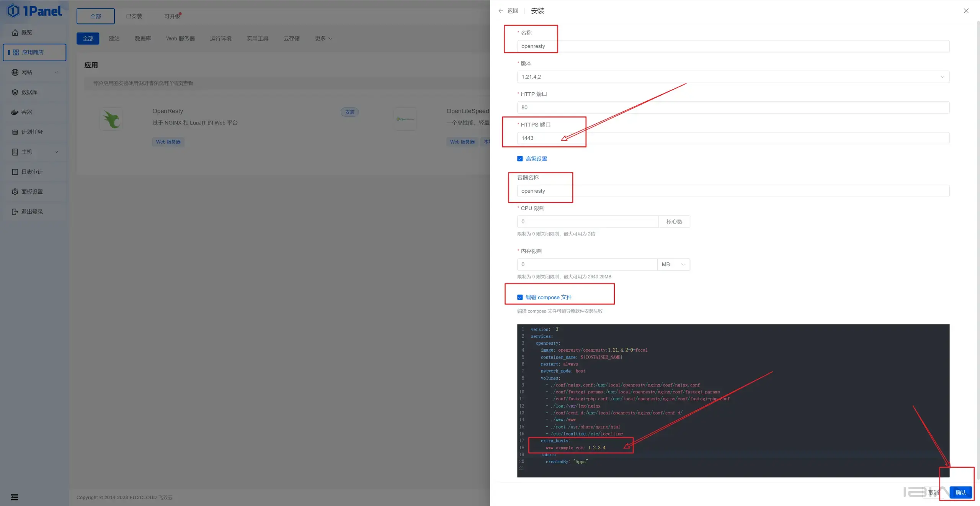
Task: Click the image: openresty line in editor
Action: point(594,350)
